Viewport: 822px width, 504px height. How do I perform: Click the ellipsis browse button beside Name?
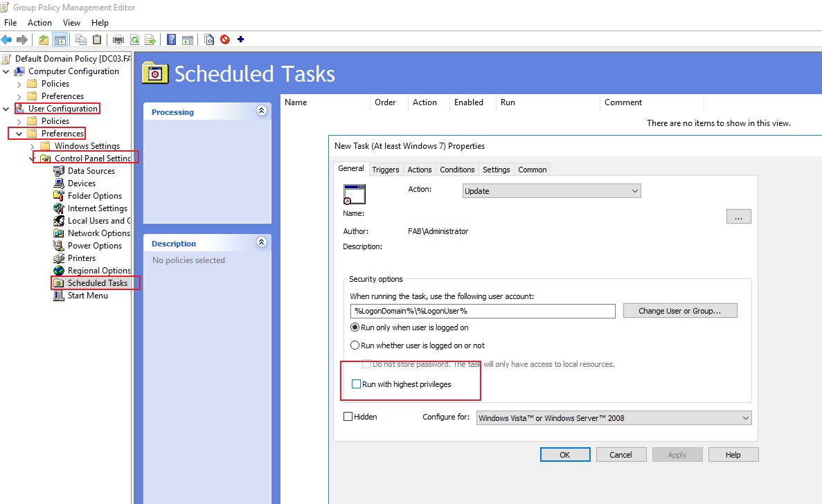(x=739, y=217)
